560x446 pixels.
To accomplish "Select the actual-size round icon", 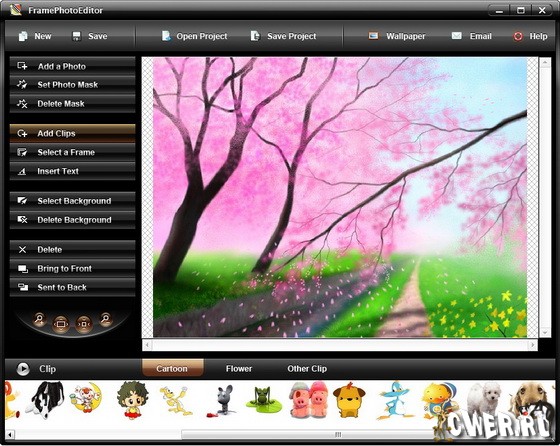I will click(x=84, y=324).
